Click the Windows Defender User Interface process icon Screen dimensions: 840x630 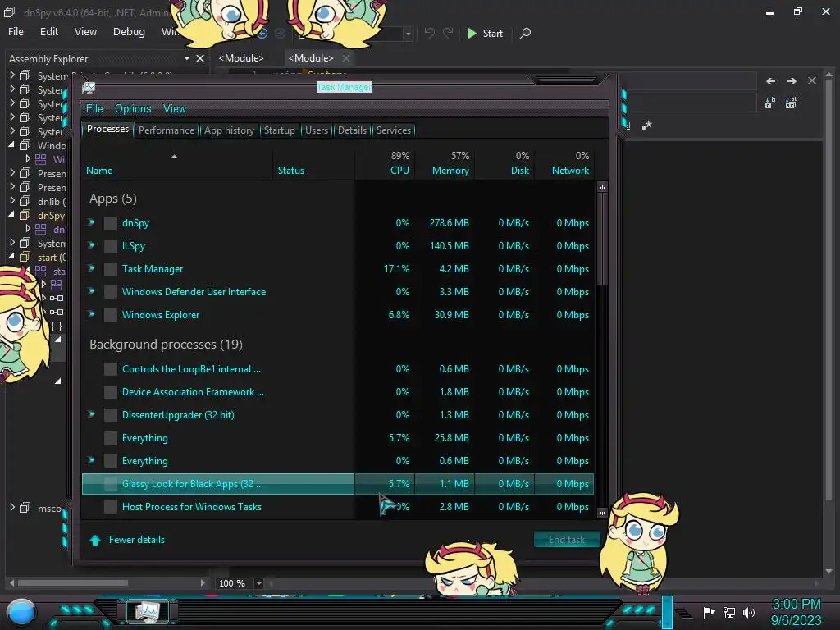(x=111, y=292)
